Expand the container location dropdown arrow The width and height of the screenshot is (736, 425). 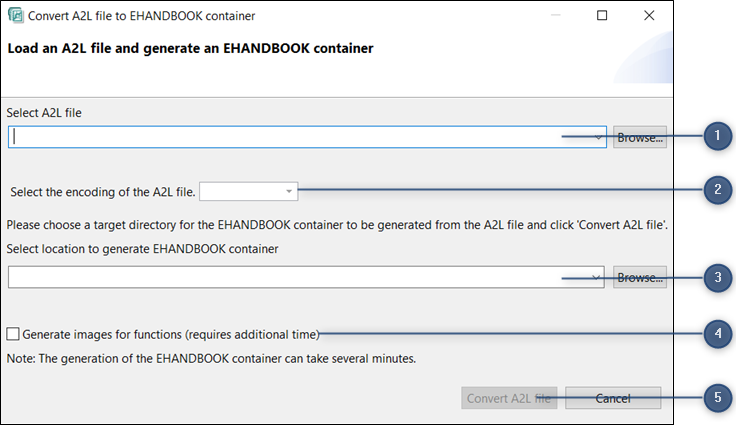[x=598, y=277]
